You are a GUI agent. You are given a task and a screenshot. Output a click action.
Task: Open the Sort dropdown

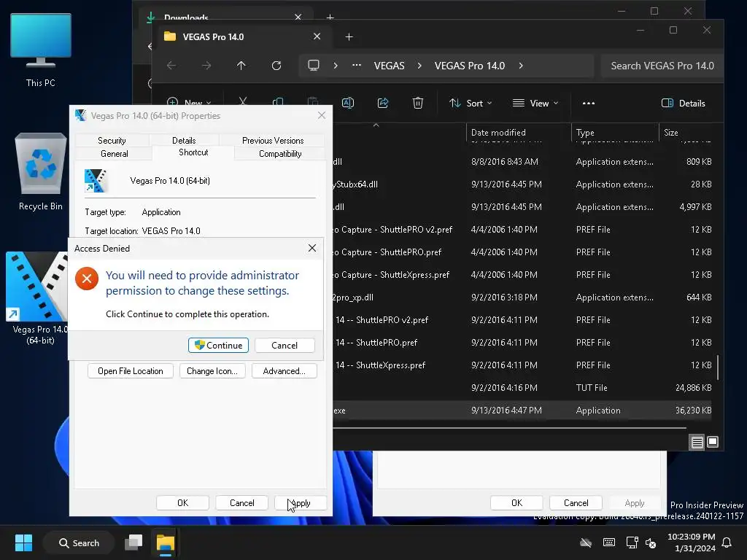(x=471, y=104)
